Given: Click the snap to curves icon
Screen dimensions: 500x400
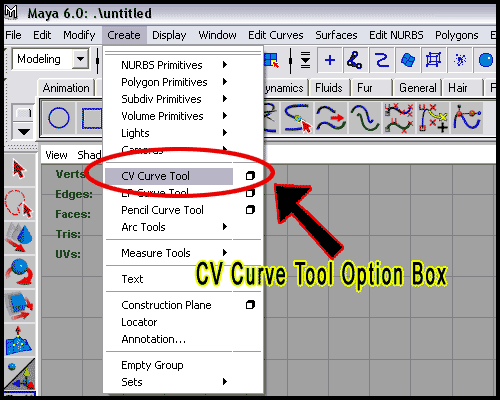Looking at the screenshot, I should [355, 60].
